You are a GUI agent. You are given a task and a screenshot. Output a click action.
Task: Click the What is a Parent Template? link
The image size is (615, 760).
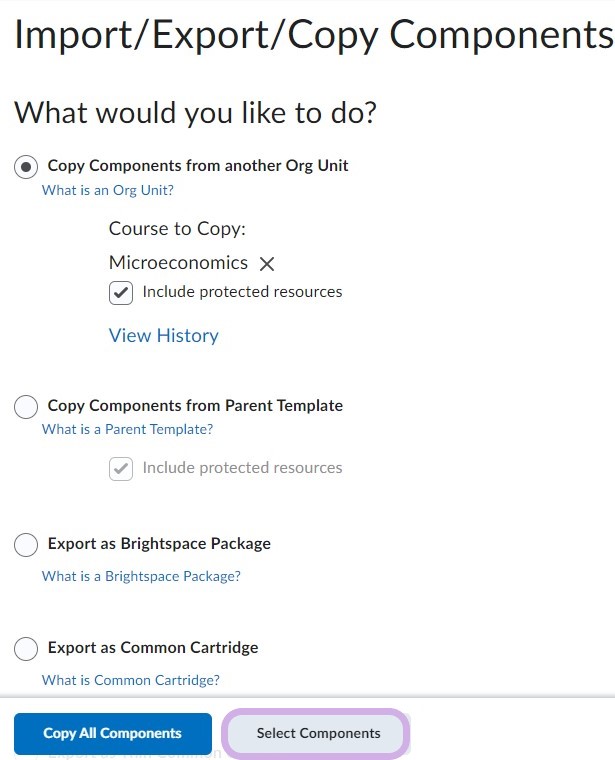(127, 429)
